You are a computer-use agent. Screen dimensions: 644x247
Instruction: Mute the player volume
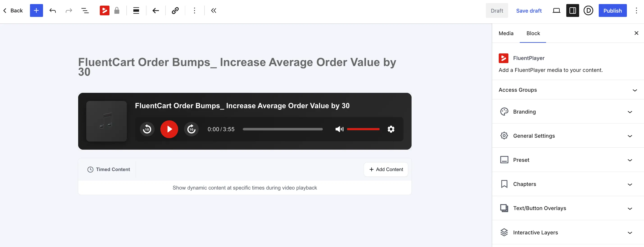[x=339, y=129]
